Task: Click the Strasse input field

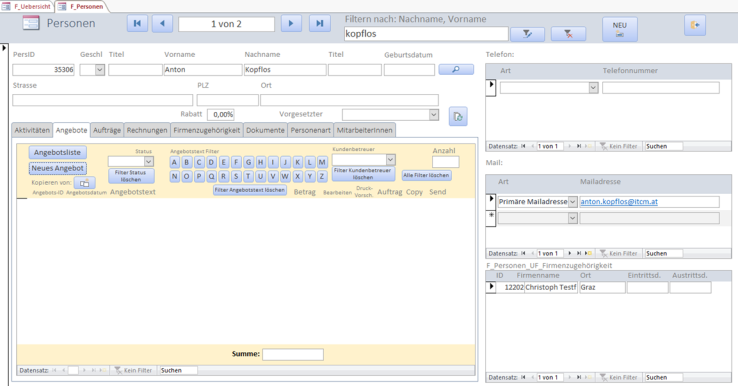Action: 103,100
